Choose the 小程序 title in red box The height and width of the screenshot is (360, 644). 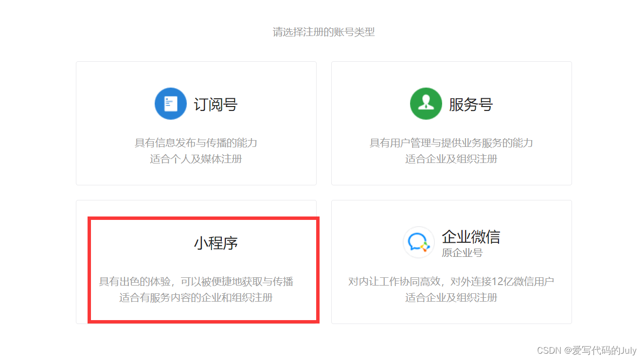pyautogui.click(x=216, y=243)
